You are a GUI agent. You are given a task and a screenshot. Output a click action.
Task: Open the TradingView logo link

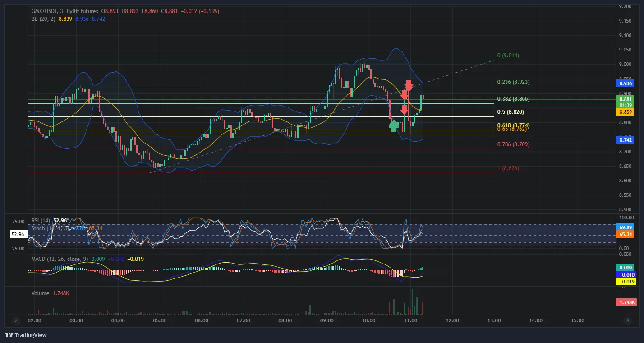[x=25, y=335]
